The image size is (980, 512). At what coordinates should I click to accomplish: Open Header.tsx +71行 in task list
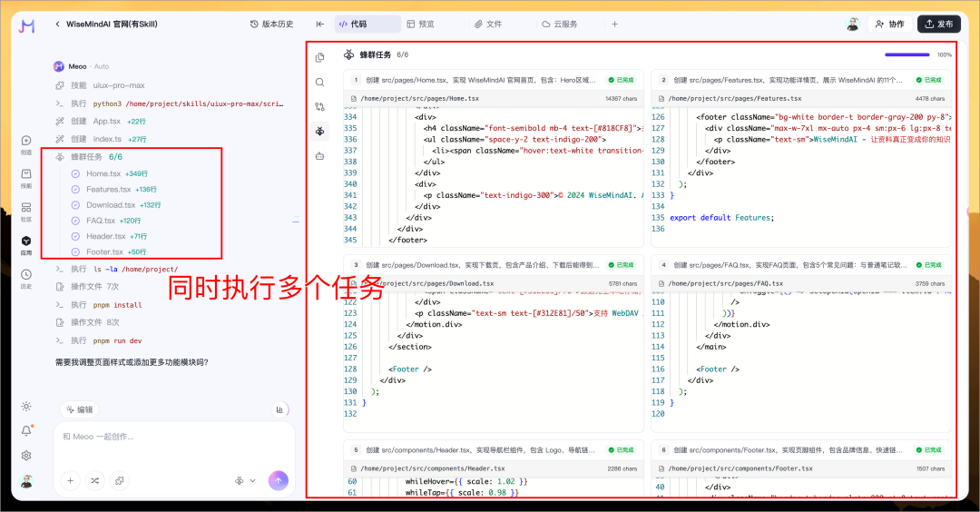click(110, 236)
